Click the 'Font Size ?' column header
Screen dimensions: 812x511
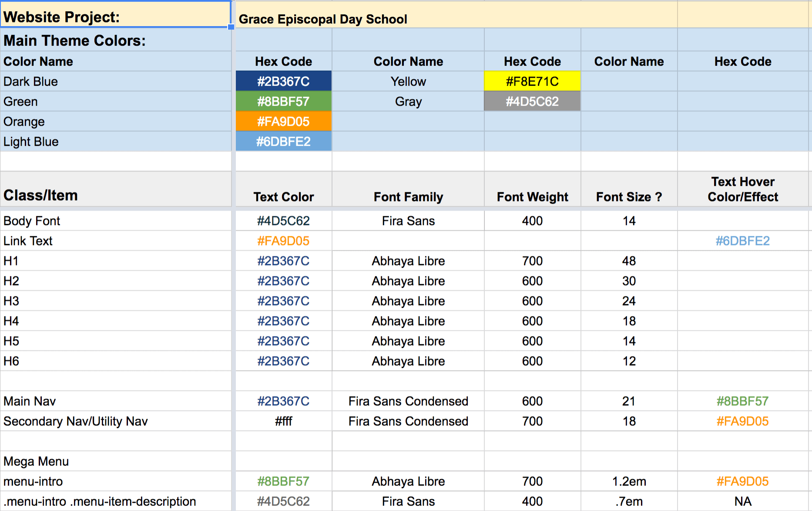tap(629, 189)
